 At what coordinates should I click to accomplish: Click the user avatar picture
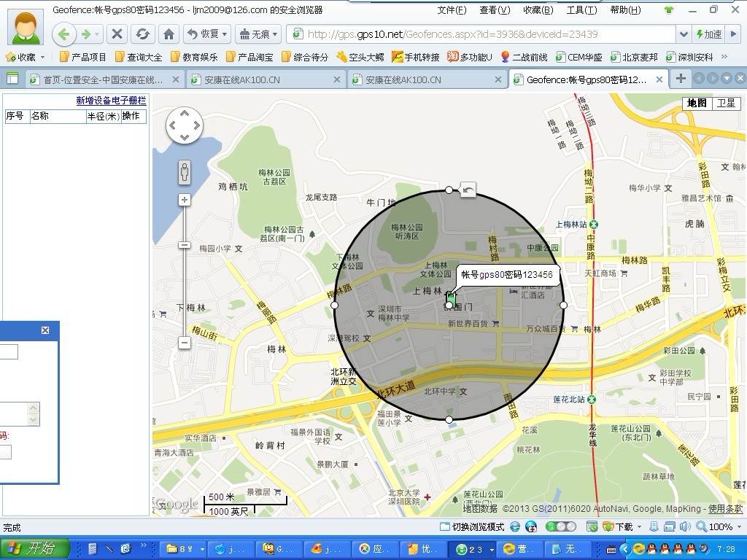click(x=25, y=27)
